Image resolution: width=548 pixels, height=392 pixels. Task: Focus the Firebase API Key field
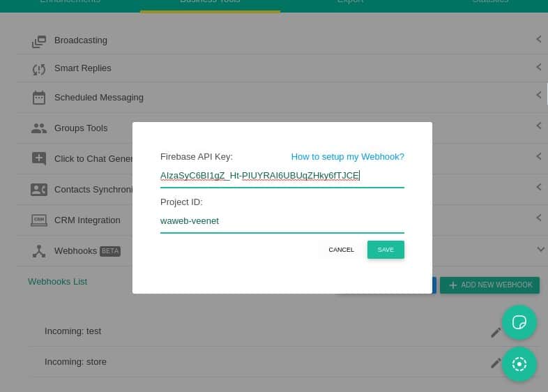tap(282, 176)
